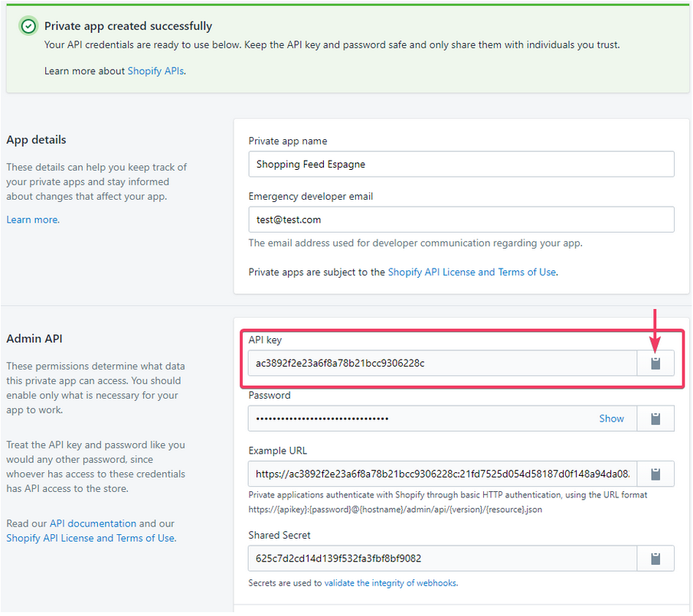Click the App details section heading
Screen dimensions: 693x616
pos(36,139)
